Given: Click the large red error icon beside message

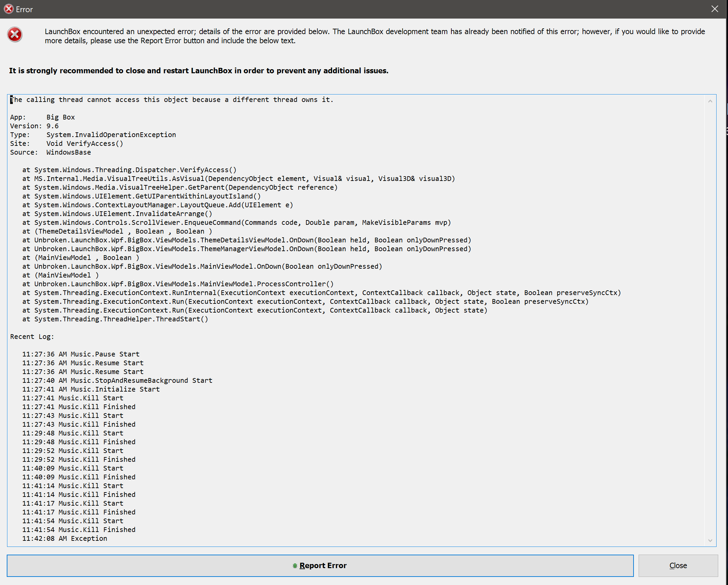Looking at the screenshot, I should (x=15, y=34).
